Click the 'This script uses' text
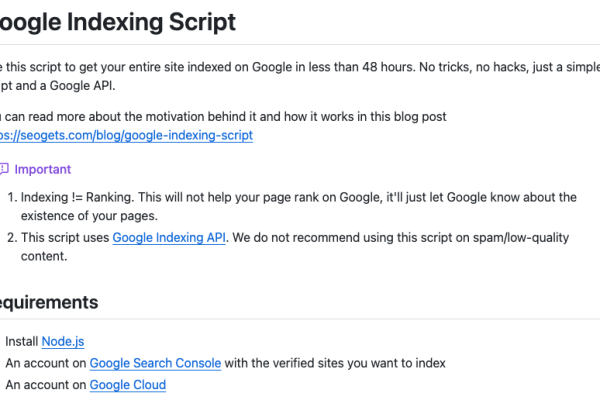Screen dimensions: 600x400 click(65, 238)
